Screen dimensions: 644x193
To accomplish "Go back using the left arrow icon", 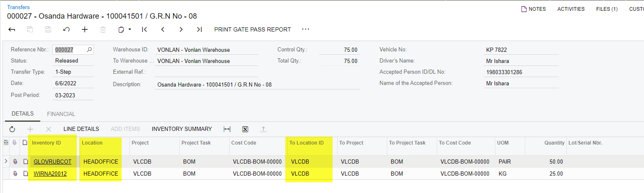I will click(x=12, y=30).
